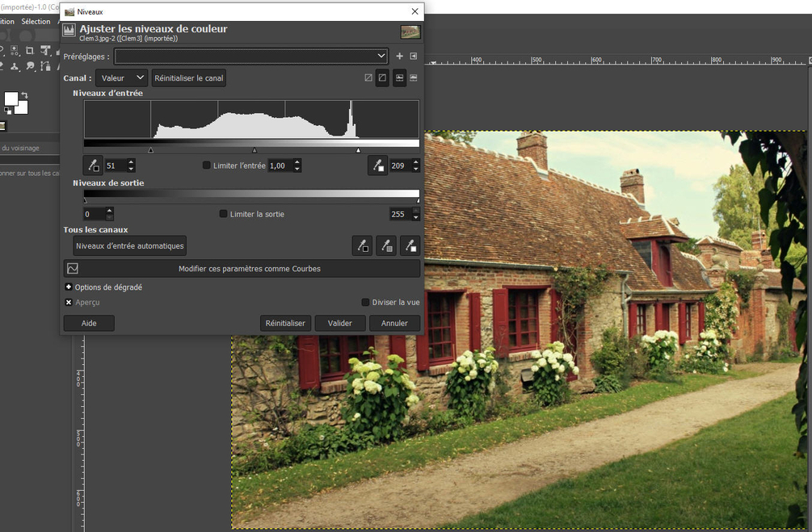The width and height of the screenshot is (812, 532).
Task: Enable the Limiter la sortie checkbox
Action: pos(223,214)
